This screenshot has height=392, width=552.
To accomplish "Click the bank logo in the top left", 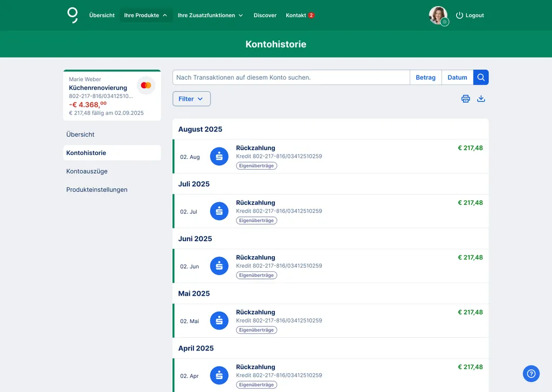I will 73,15.
